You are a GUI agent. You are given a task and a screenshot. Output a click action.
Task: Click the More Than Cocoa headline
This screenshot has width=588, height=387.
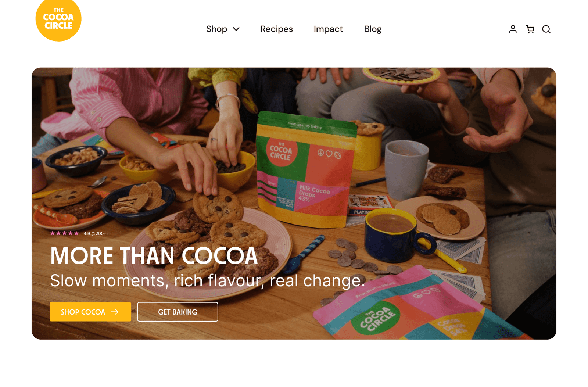point(154,256)
